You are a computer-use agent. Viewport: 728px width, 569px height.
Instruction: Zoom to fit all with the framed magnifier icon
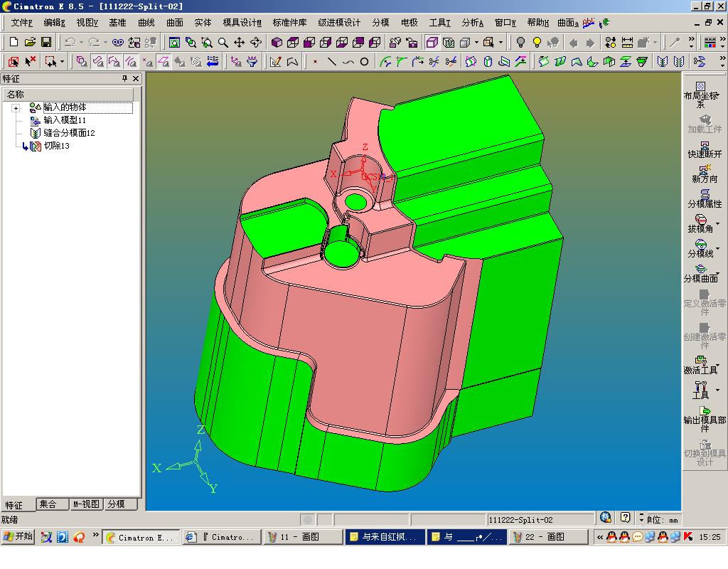tap(175, 43)
